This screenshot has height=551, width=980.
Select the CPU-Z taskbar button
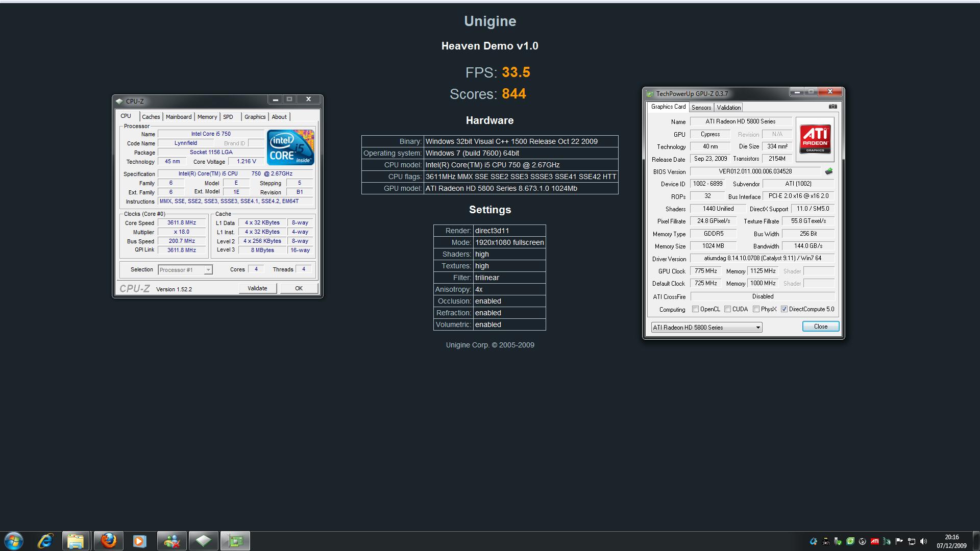click(x=203, y=541)
